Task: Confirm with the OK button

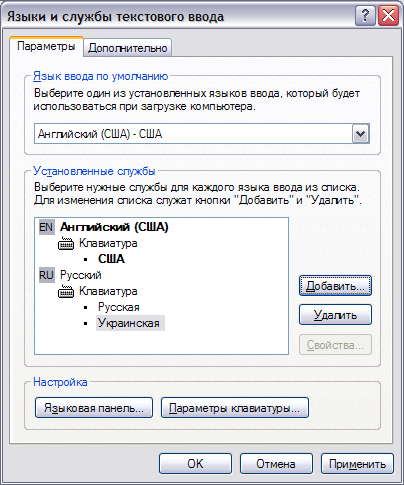Action: tap(195, 464)
